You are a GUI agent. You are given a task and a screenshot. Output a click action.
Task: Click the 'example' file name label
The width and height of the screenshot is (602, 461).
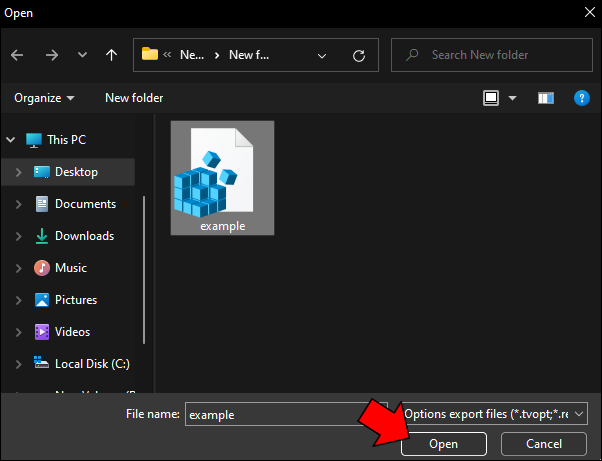tap(223, 226)
